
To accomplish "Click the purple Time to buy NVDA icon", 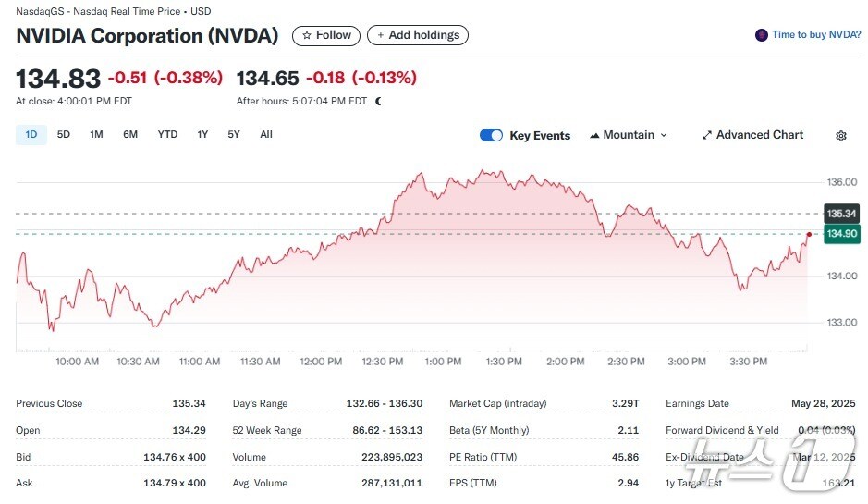I will (762, 35).
